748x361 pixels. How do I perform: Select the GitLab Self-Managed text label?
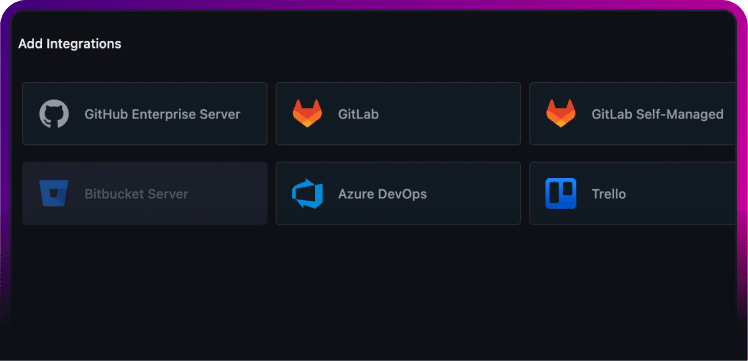(657, 114)
